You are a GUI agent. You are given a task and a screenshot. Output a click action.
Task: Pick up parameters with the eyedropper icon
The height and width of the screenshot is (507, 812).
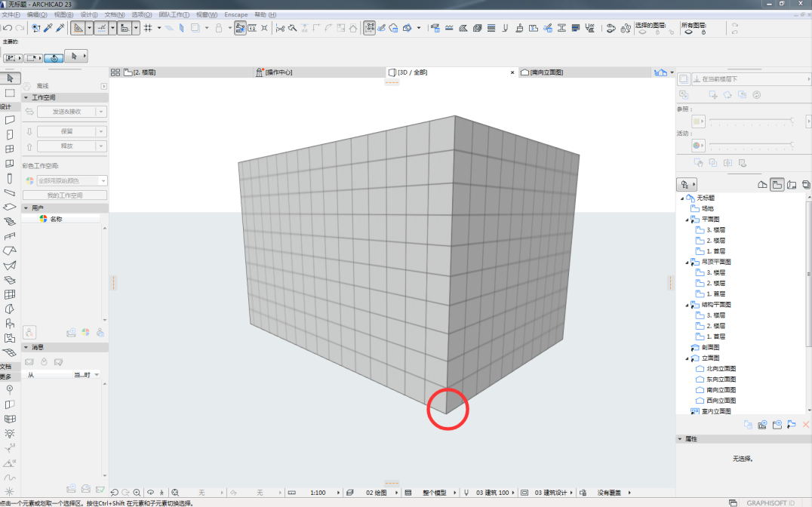pos(48,28)
